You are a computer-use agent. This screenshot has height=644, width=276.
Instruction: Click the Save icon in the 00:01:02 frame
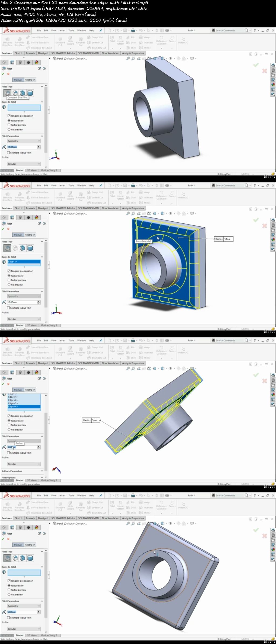[125, 340]
